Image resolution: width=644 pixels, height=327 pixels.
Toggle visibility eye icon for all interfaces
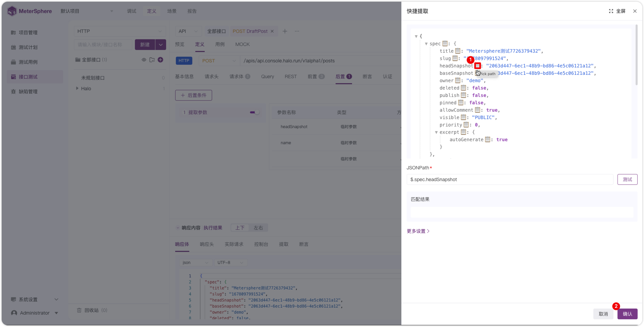(144, 60)
